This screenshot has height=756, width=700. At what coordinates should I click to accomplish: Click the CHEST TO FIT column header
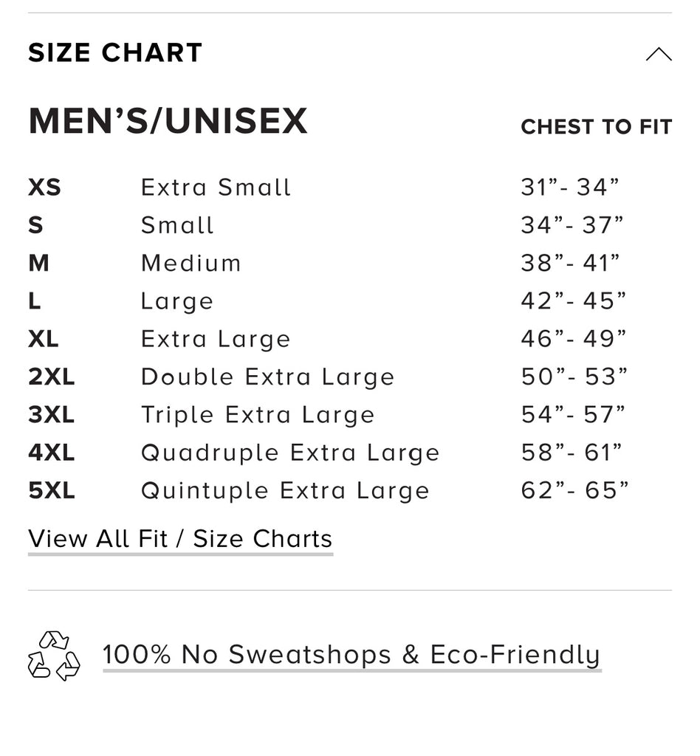[x=596, y=127]
